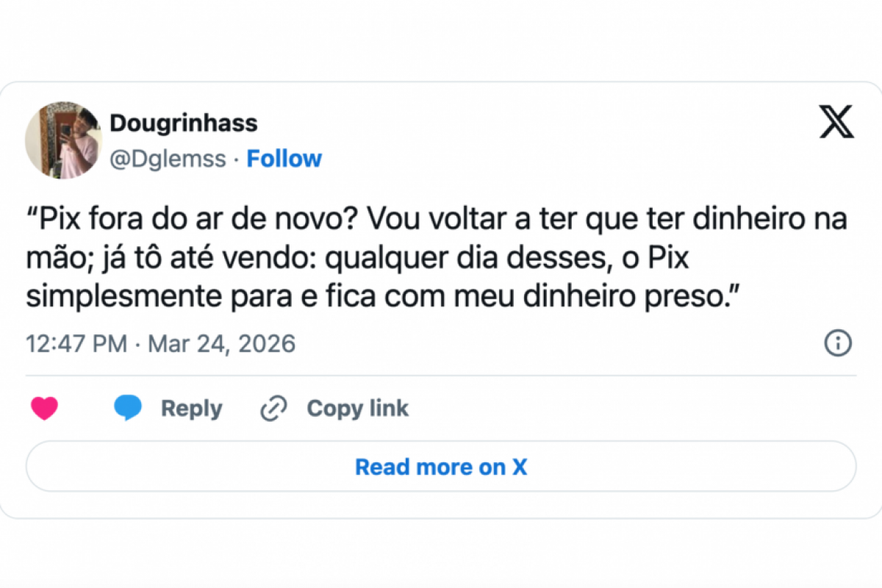The height and width of the screenshot is (588, 882).
Task: Click the 12:47 PM time link
Action: (x=76, y=343)
